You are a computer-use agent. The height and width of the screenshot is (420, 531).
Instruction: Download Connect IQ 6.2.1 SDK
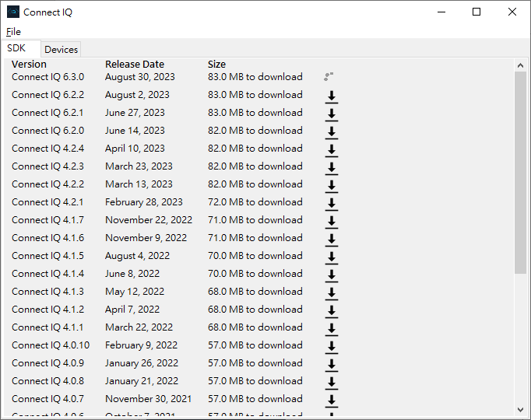coord(332,114)
